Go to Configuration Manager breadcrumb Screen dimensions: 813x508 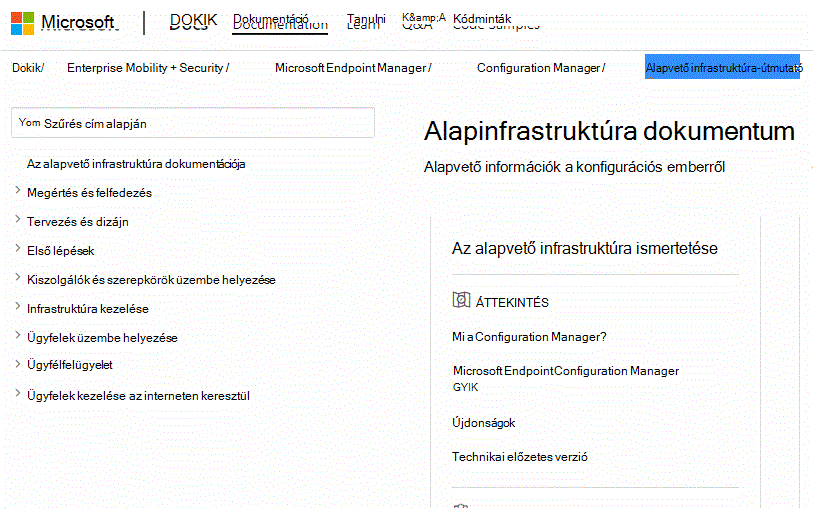[541, 68]
